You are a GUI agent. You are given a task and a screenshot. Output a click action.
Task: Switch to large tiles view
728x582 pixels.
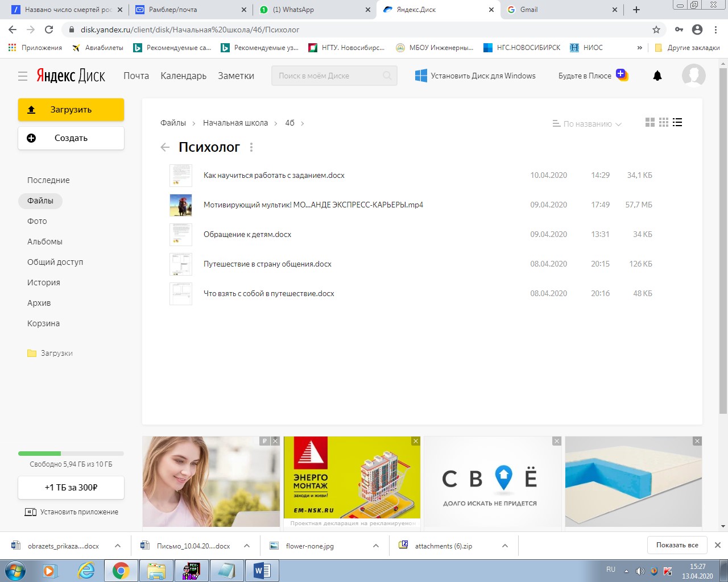650,122
